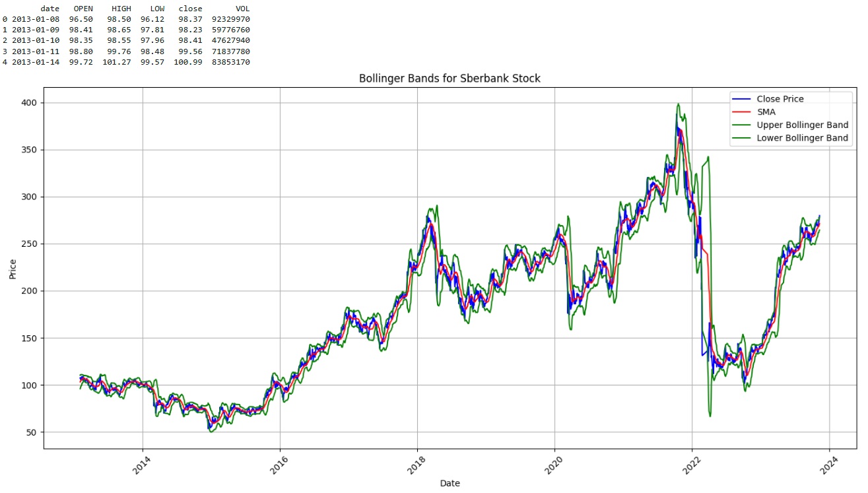
Task: Click the 'VOL' column header in table
Action: point(242,9)
